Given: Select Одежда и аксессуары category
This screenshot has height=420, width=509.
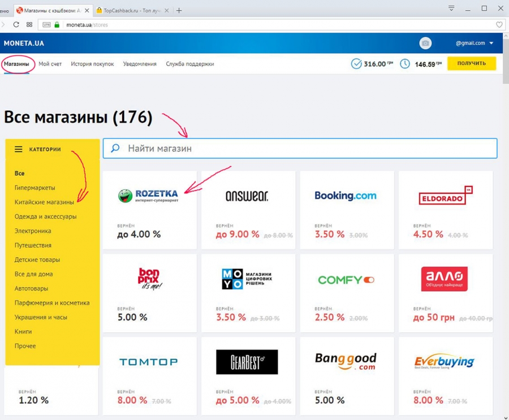Looking at the screenshot, I should click(x=45, y=217).
